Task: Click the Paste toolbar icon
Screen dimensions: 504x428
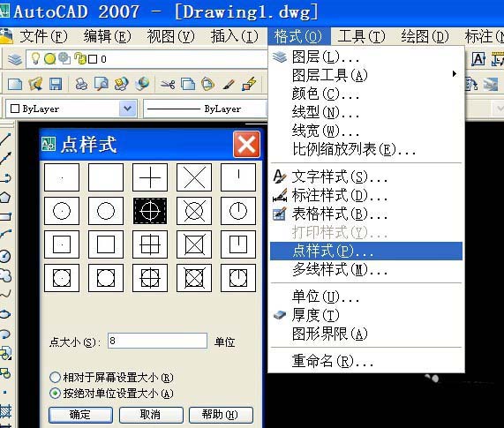Action: [207, 84]
